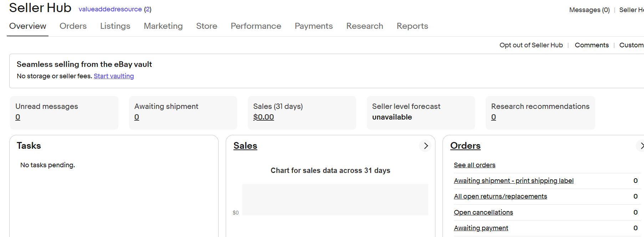Select the Payments tab

click(x=313, y=26)
